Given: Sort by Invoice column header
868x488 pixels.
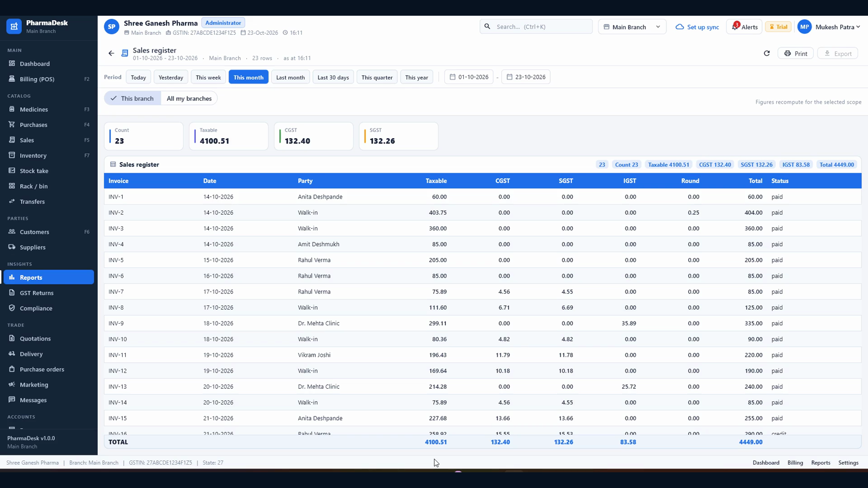Looking at the screenshot, I should [118, 181].
